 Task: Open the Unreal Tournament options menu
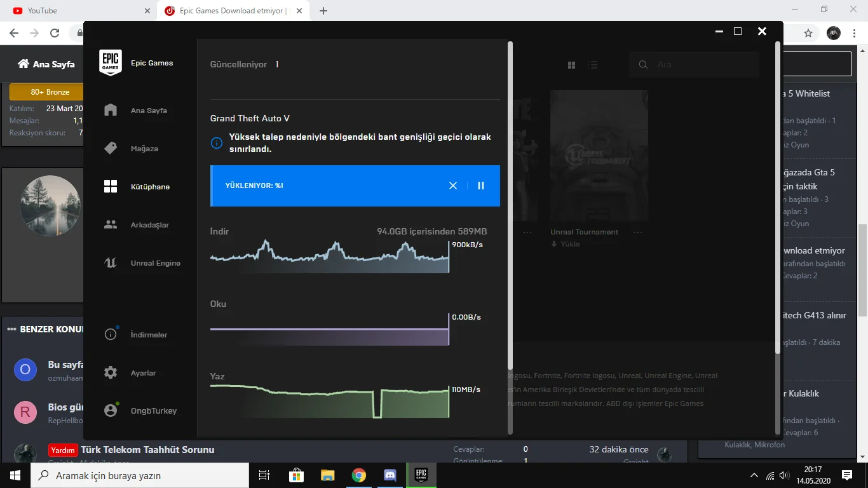click(x=638, y=233)
